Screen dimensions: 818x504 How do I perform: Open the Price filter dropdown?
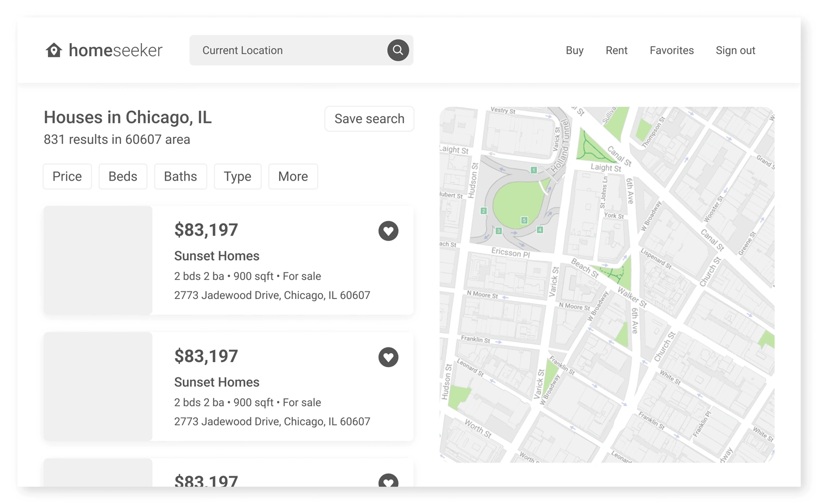67,176
